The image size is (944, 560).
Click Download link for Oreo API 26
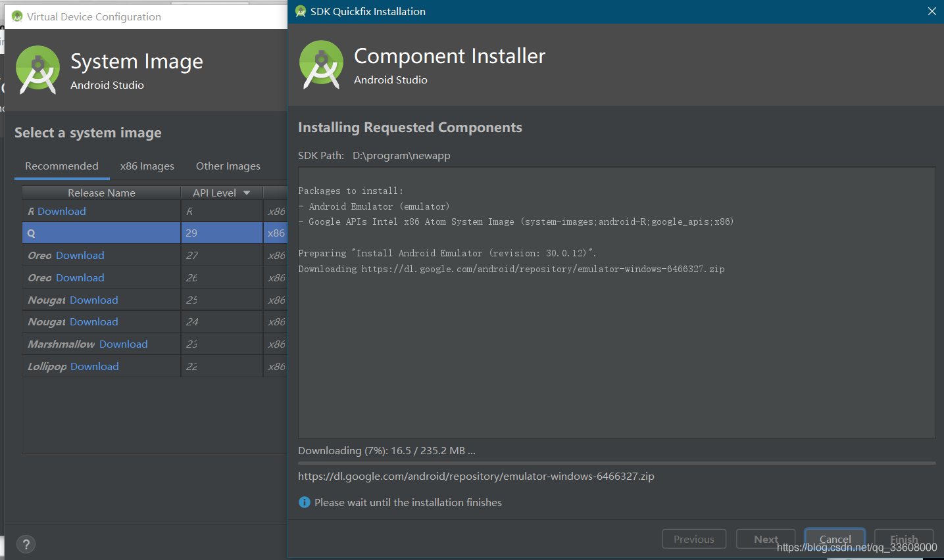80,277
